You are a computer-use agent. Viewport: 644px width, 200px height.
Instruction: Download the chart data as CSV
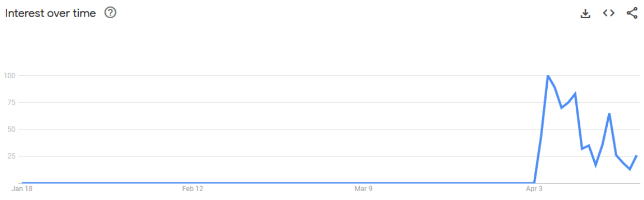tap(586, 13)
